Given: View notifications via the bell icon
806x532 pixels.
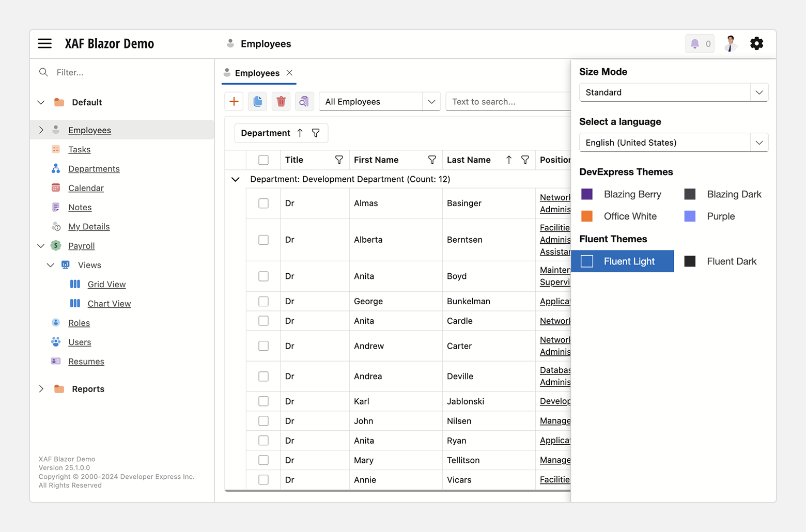Looking at the screenshot, I should pos(696,43).
